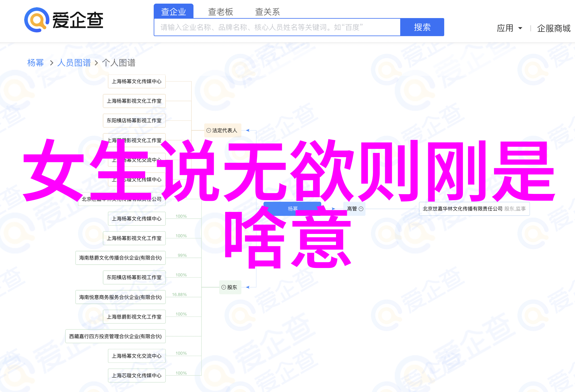Open 上海杨幂文化传媒中心 shareholder node with 100%
575x392 pixels.
click(x=137, y=219)
